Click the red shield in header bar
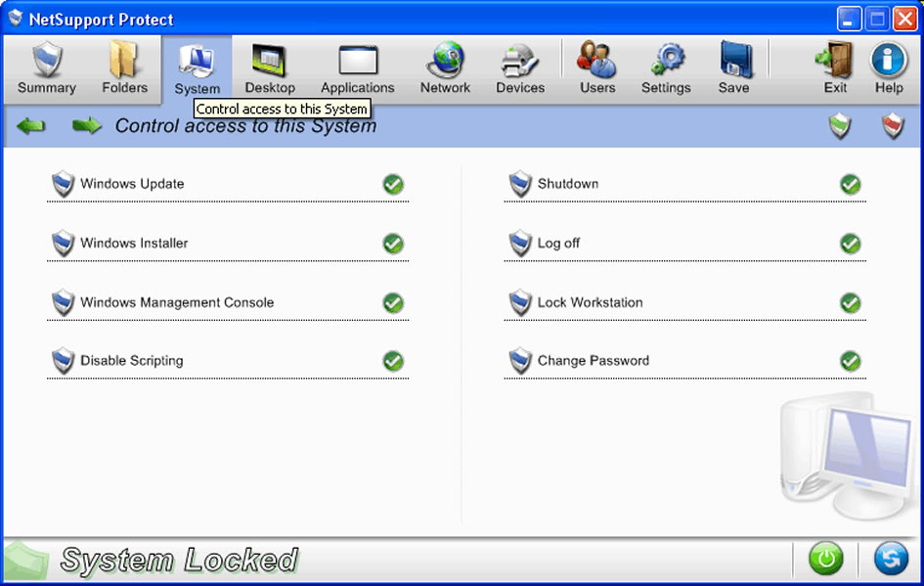924x586 pixels. [893, 125]
